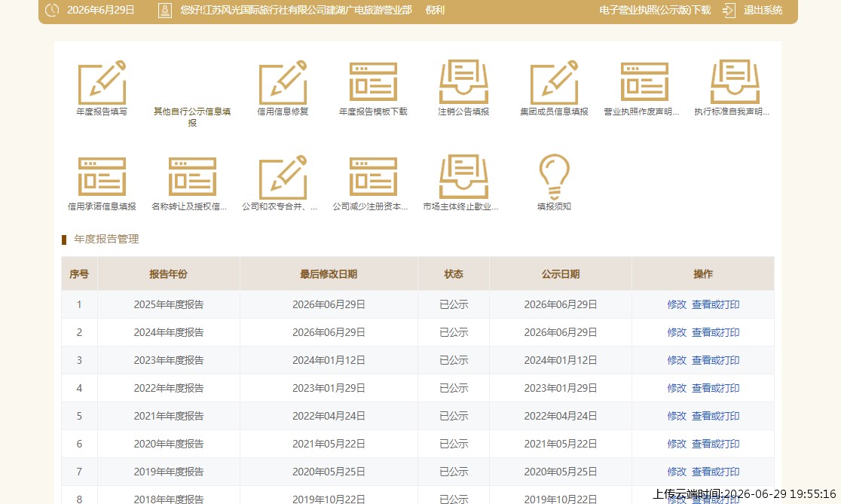841x504 pixels.
Task: Click 查看或打印 for 2021年年度报告
Action: 715,416
